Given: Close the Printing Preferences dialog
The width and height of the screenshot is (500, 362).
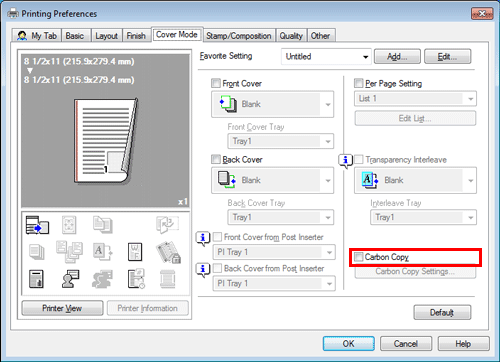Looking at the screenshot, I should pyautogui.click(x=482, y=14).
